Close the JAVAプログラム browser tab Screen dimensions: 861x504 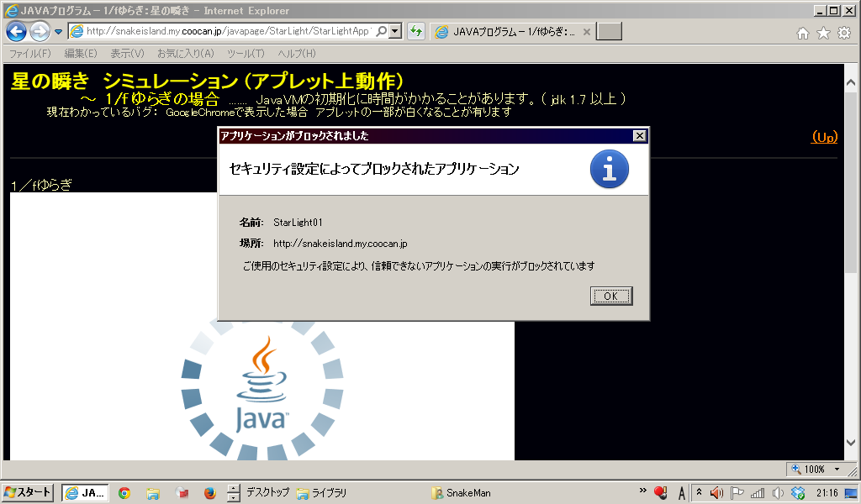click(x=586, y=32)
